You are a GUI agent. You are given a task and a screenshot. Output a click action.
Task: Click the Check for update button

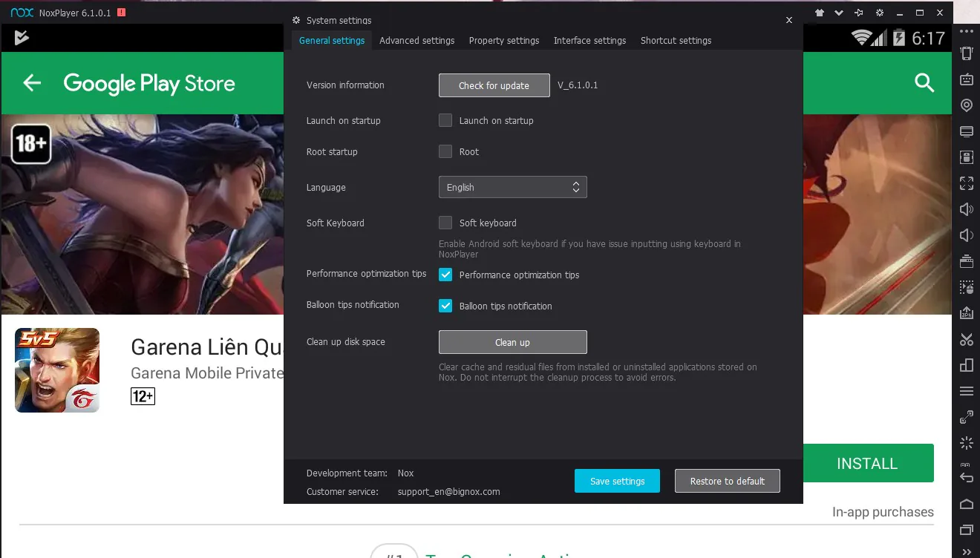click(x=494, y=85)
